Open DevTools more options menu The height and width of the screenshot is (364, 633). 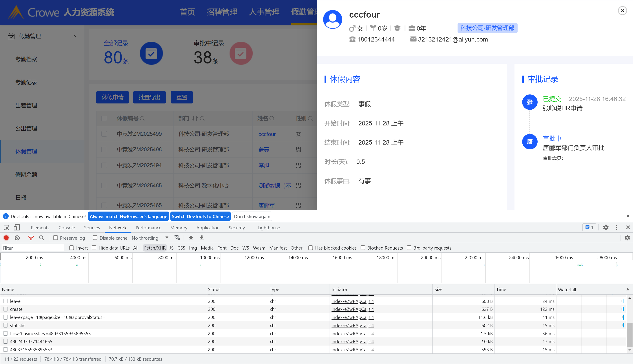tap(617, 228)
